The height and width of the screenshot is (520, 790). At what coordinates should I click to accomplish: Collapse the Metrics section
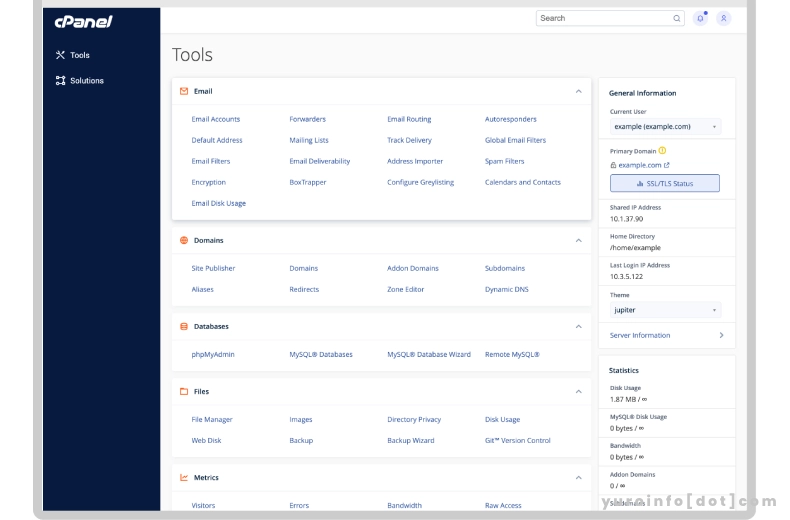[578, 478]
